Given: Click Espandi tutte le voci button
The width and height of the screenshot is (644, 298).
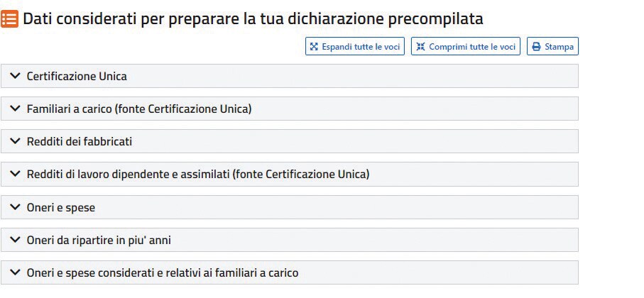Looking at the screenshot, I should (x=355, y=46).
